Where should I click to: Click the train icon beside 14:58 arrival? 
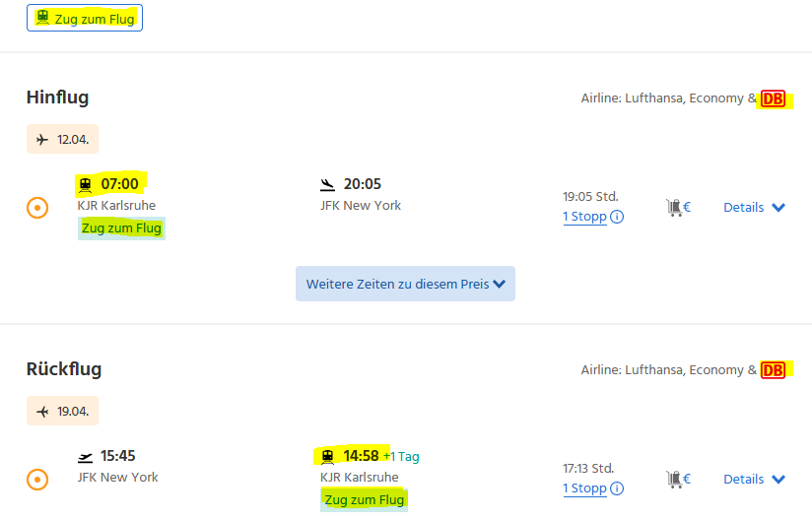[x=327, y=456]
